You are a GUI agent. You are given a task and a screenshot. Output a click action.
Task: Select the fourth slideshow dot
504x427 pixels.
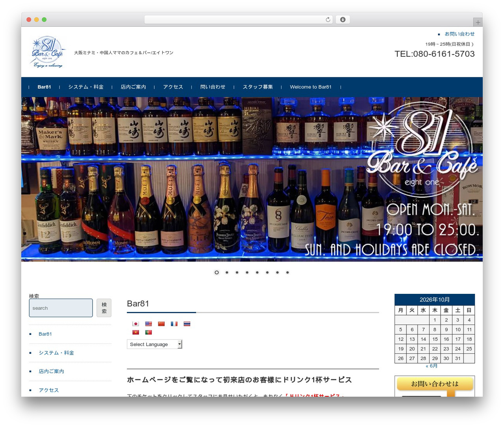(247, 273)
